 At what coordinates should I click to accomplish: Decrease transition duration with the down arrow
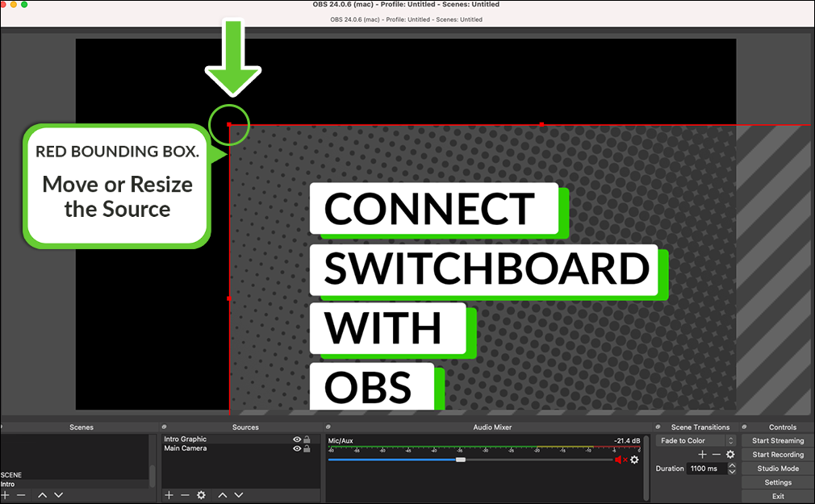click(x=733, y=471)
